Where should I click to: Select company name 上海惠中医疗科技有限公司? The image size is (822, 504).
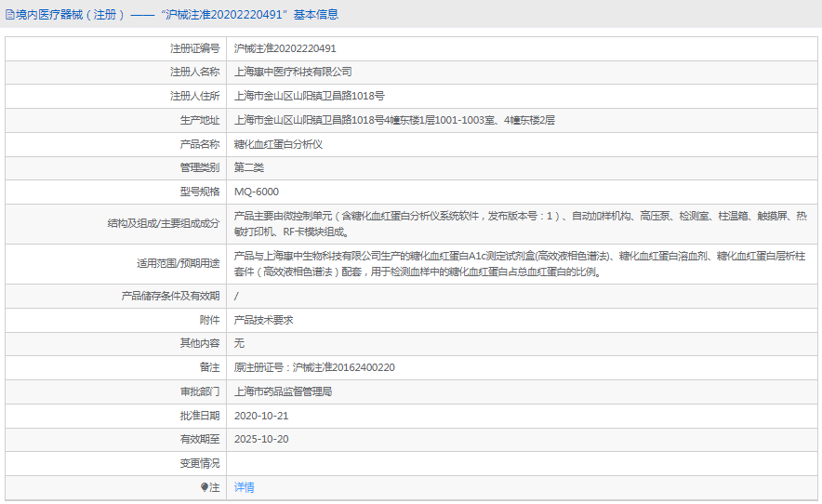pyautogui.click(x=293, y=73)
